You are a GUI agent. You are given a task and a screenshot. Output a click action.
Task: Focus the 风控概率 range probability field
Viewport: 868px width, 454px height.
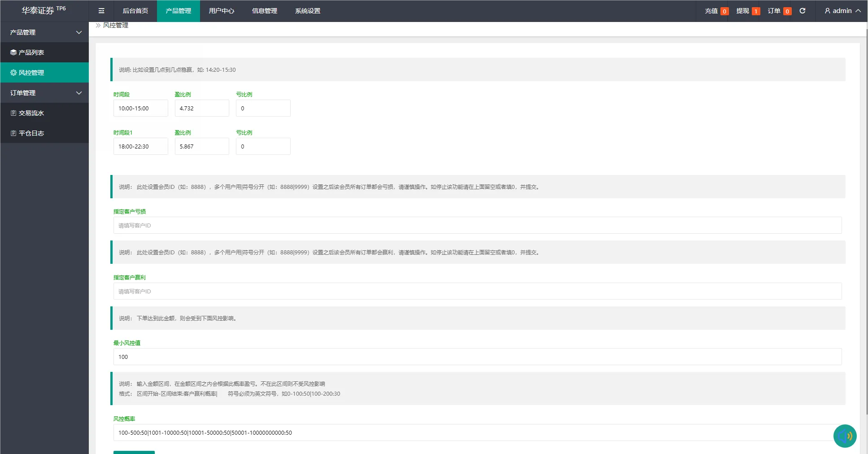pyautogui.click(x=478, y=432)
